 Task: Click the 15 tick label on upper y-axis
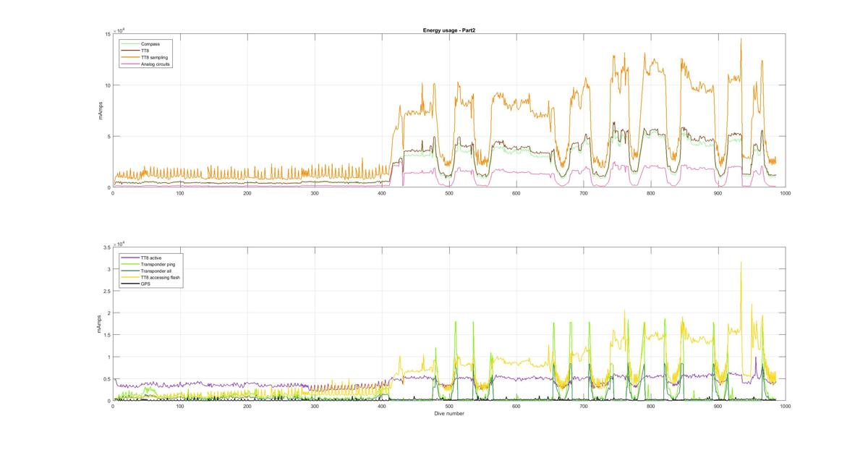(x=107, y=34)
